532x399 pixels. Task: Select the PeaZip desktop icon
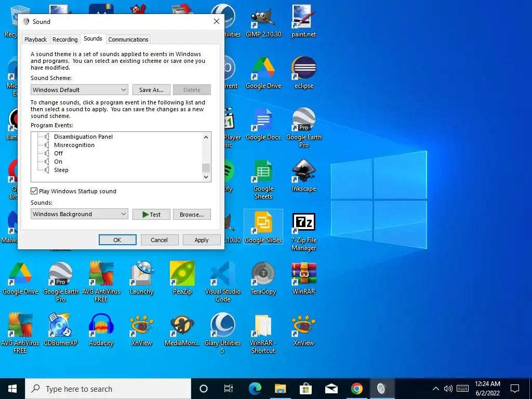182,278
